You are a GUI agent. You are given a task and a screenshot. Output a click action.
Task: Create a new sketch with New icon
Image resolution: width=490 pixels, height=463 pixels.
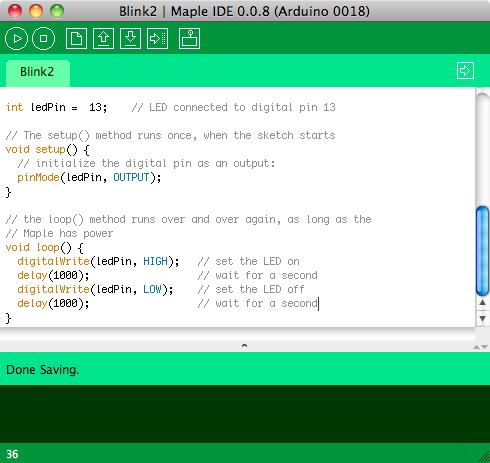coord(76,39)
